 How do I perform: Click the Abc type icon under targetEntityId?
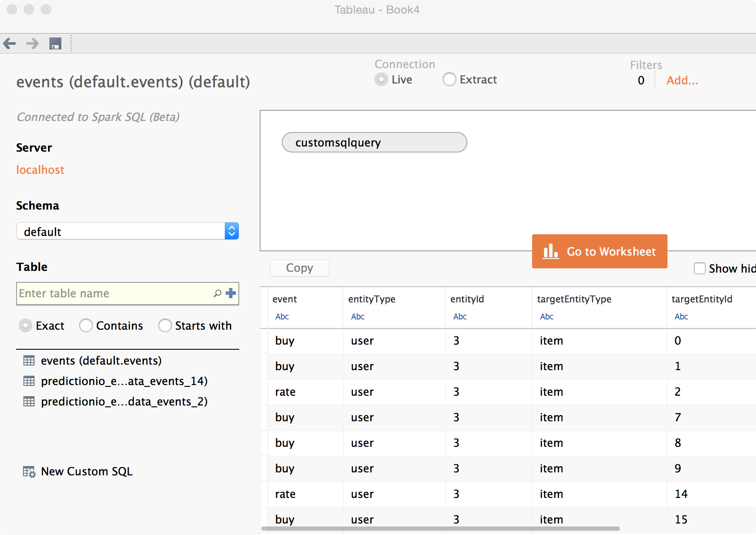[681, 316]
